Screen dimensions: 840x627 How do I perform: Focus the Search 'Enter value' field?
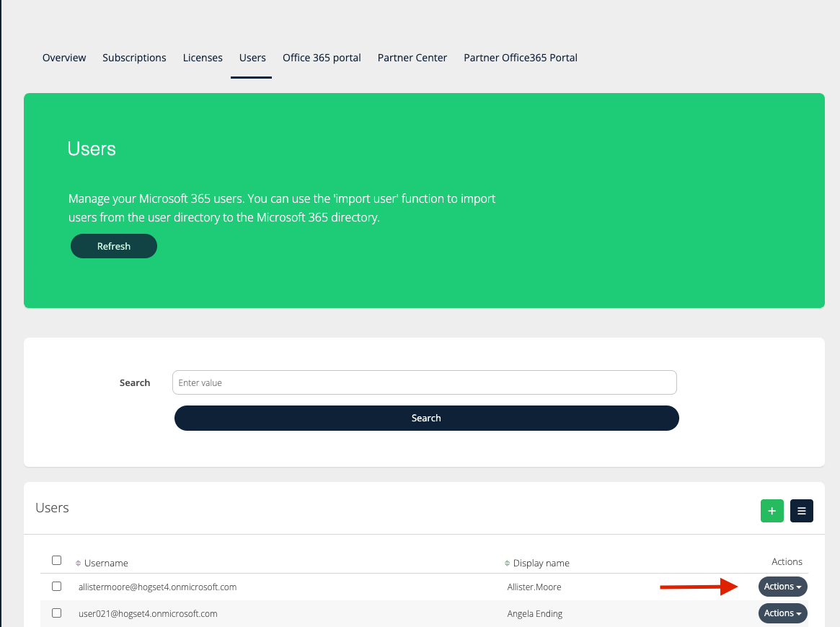coord(424,382)
